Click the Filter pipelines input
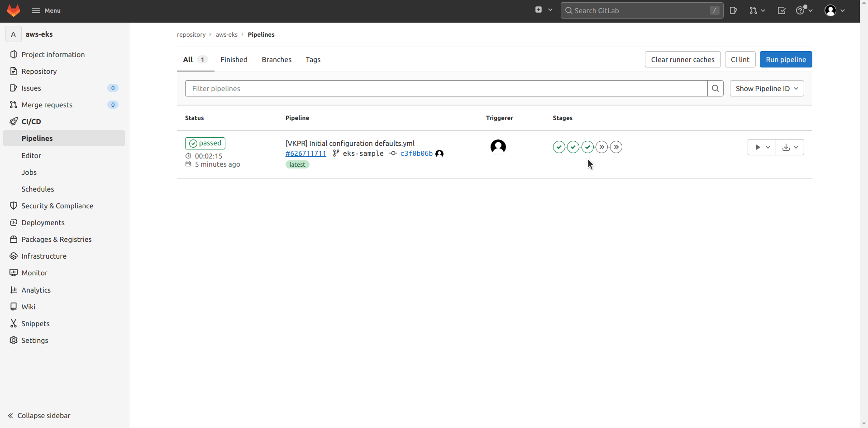 coord(446,88)
